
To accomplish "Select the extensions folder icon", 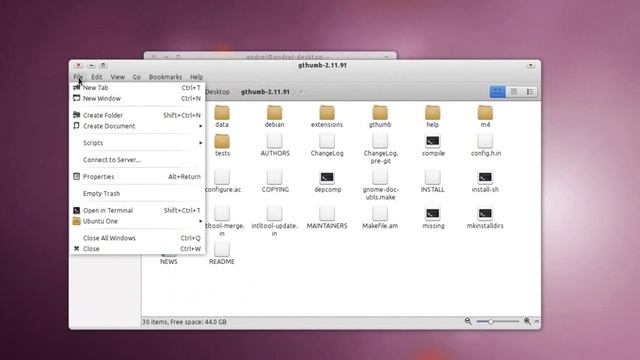I will point(327,112).
